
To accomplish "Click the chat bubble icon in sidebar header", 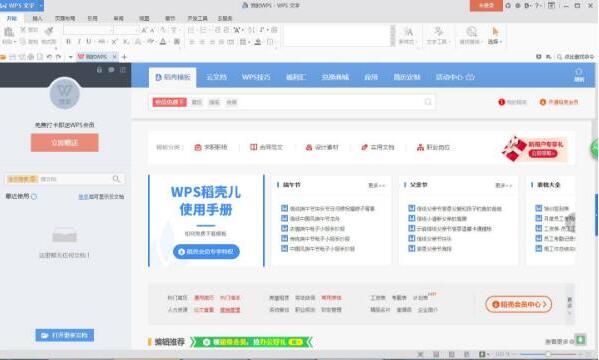I will [x=111, y=70].
